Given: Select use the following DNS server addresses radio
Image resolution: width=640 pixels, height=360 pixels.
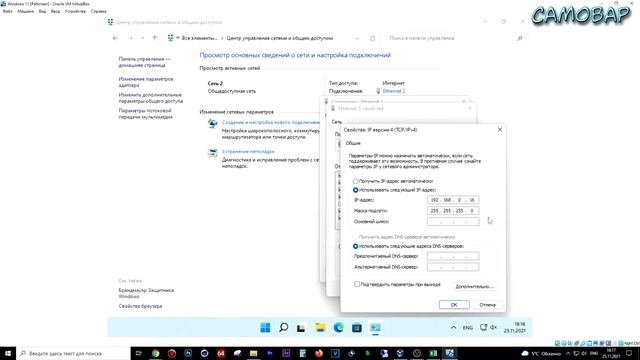Looking at the screenshot, I should pyautogui.click(x=356, y=246).
